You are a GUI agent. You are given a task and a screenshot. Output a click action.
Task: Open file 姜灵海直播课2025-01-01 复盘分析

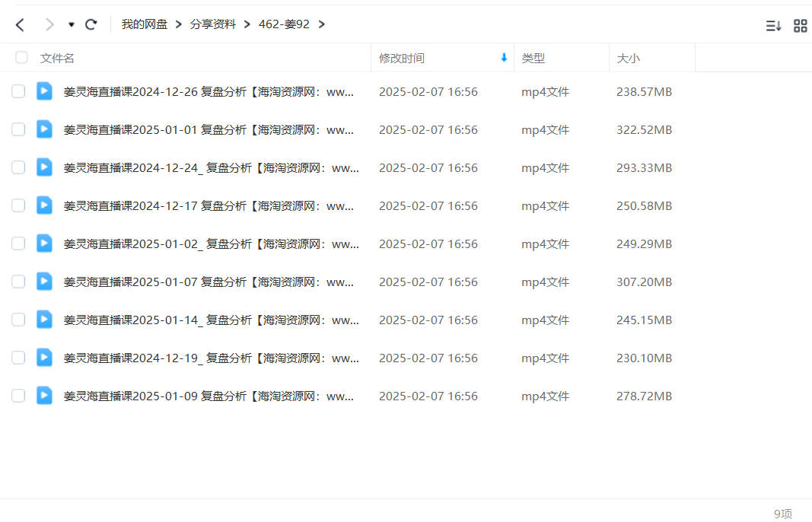209,130
